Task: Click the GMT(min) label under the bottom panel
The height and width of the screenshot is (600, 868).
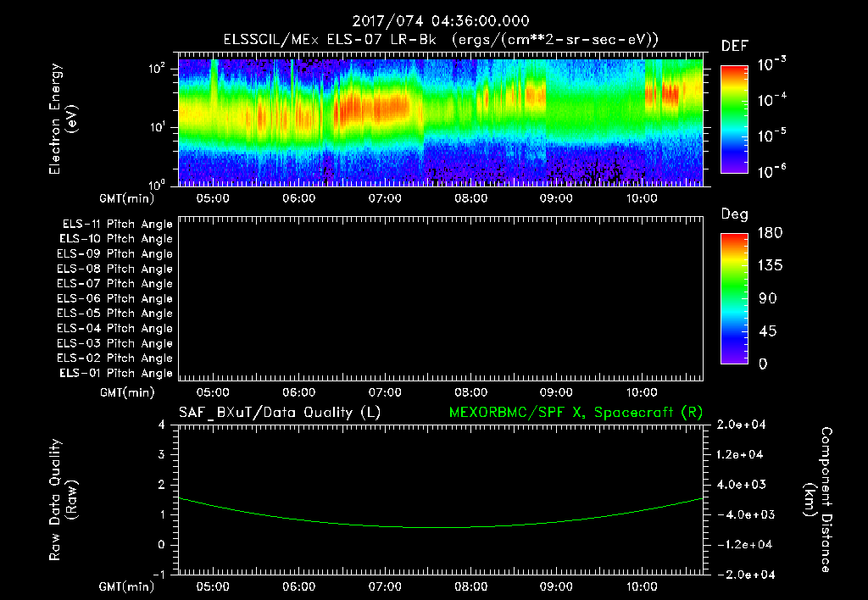Action: (x=127, y=586)
